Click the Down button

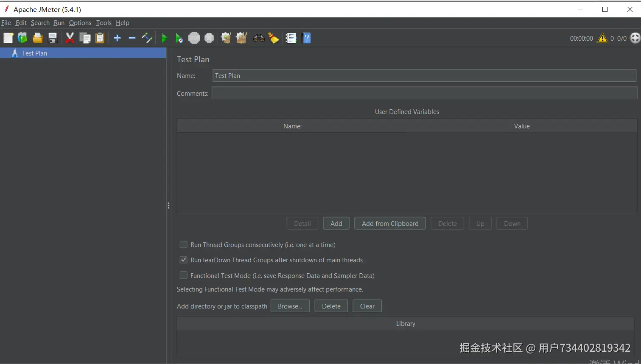(x=512, y=223)
